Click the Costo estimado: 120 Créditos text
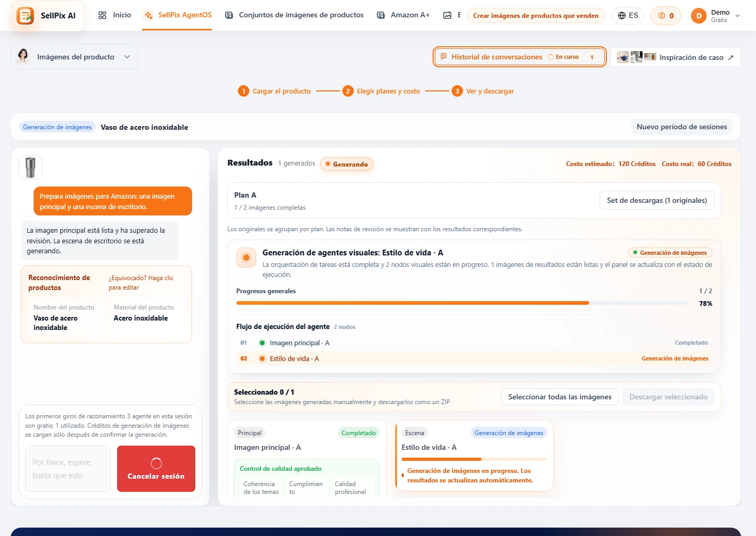 [x=611, y=164]
